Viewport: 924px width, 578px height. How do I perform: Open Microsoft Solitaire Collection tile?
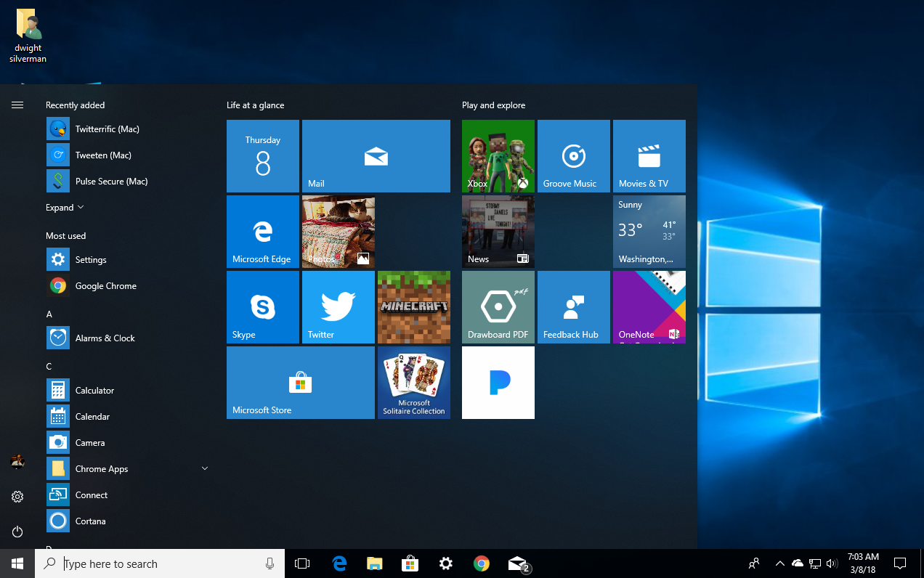tap(414, 383)
